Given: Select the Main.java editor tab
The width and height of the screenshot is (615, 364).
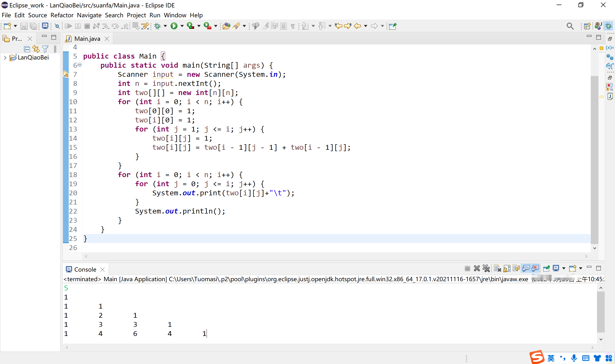Looking at the screenshot, I should pyautogui.click(x=87, y=39).
